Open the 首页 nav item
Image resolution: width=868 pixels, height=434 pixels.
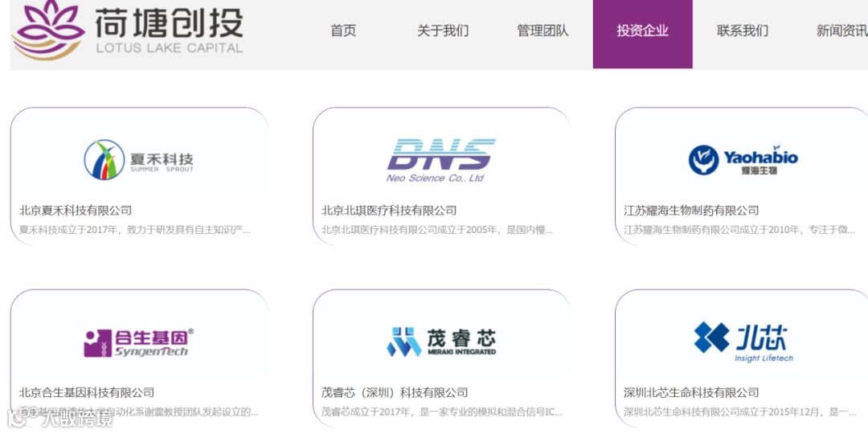coord(343,31)
